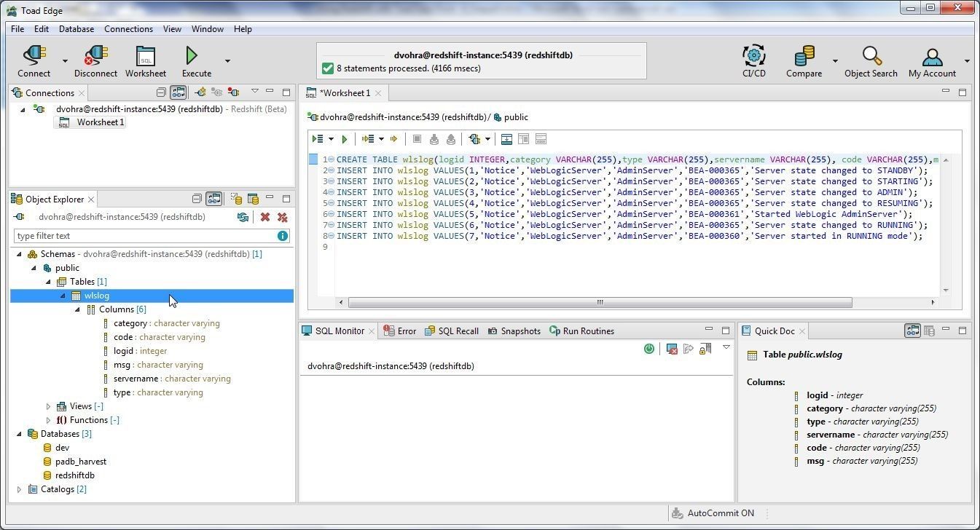Open the Connections panel view menu triangle

click(254, 92)
